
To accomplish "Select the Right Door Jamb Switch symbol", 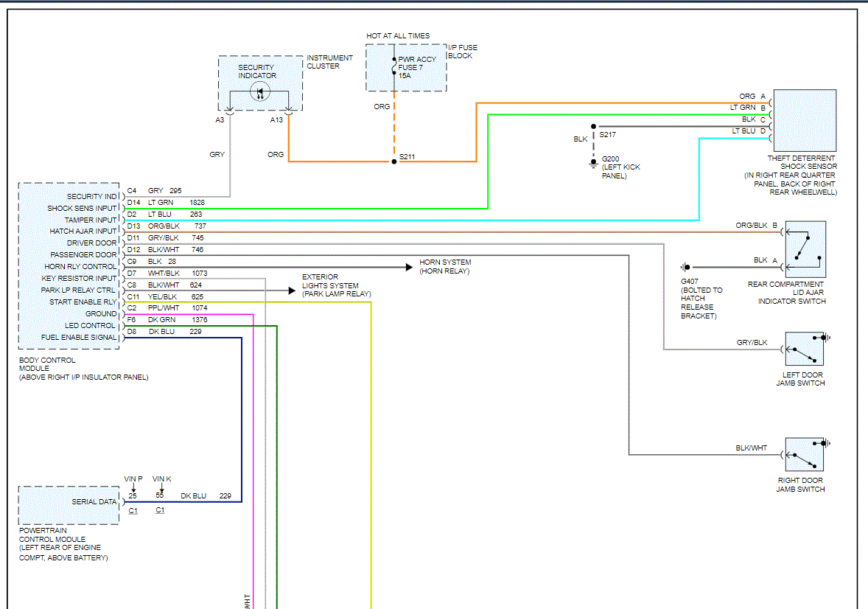I will (805, 454).
